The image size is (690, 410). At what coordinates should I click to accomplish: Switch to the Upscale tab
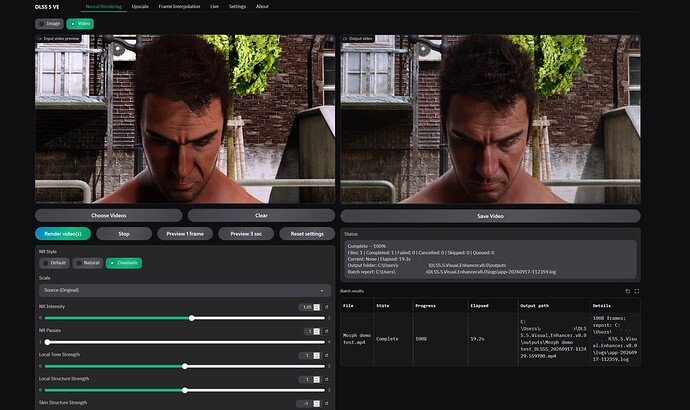pos(140,7)
